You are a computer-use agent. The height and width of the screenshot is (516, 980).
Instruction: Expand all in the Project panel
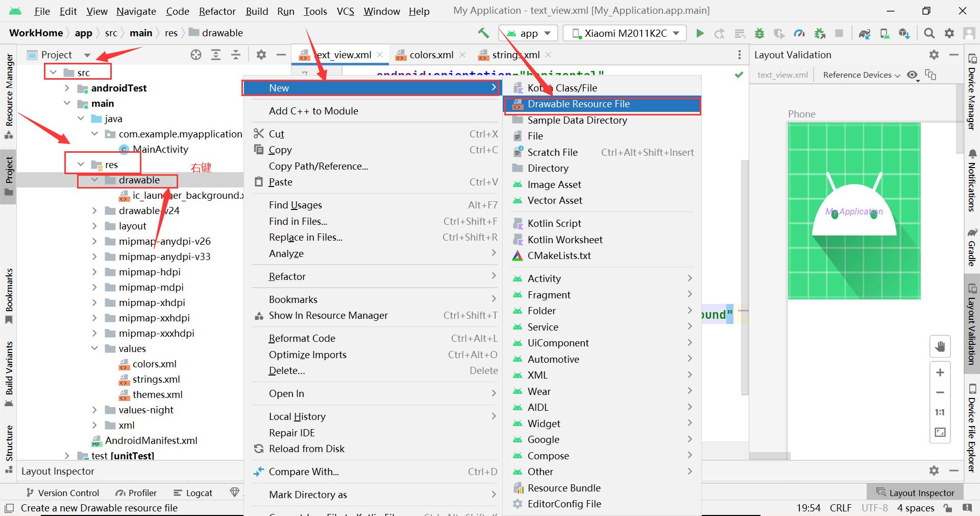(x=216, y=55)
